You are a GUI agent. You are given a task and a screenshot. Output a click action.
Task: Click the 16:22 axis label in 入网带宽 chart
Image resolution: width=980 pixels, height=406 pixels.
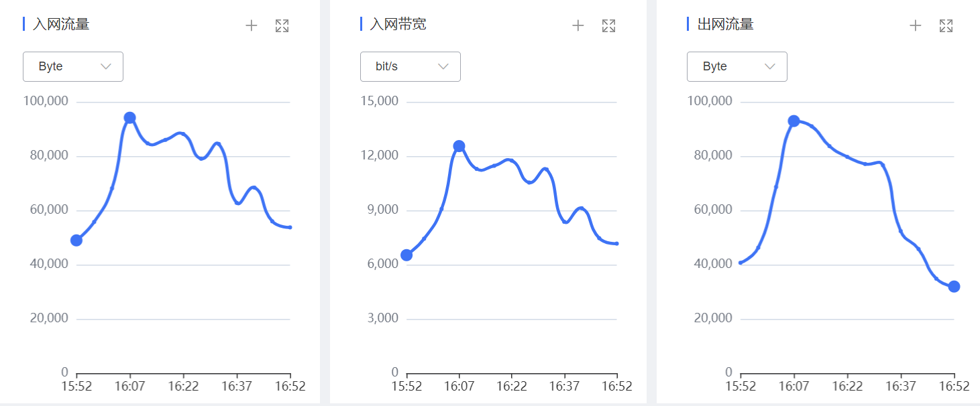click(512, 387)
